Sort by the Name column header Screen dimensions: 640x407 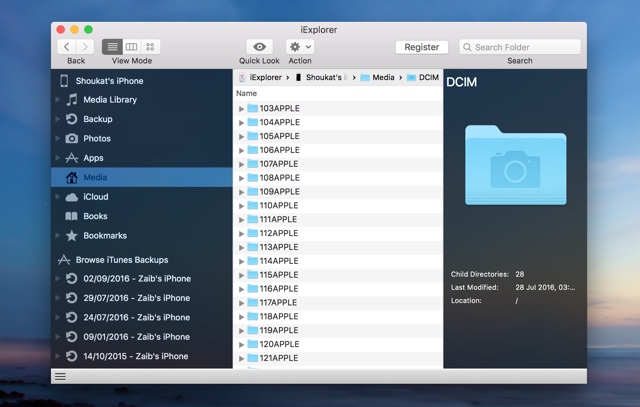point(247,93)
